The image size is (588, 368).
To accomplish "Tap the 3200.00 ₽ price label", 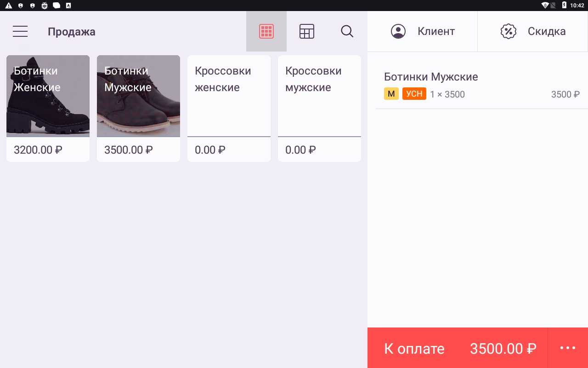I will click(38, 150).
